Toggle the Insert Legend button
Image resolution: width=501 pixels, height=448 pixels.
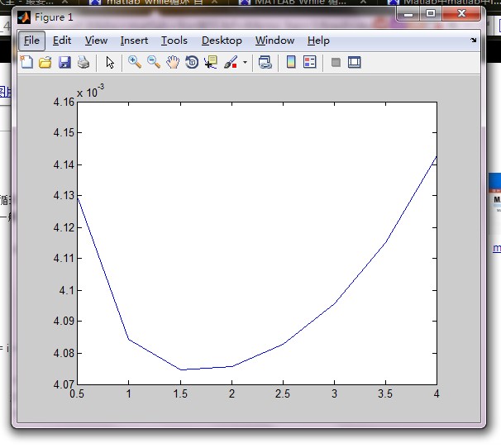pyautogui.click(x=310, y=62)
